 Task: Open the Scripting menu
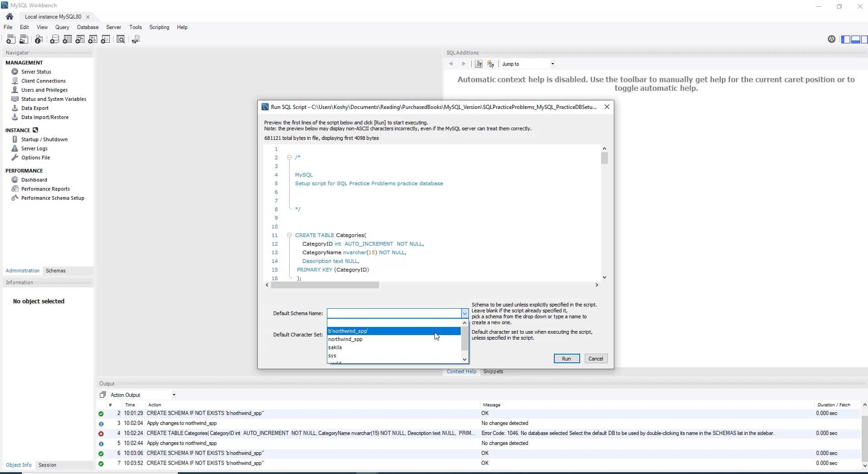tap(159, 27)
